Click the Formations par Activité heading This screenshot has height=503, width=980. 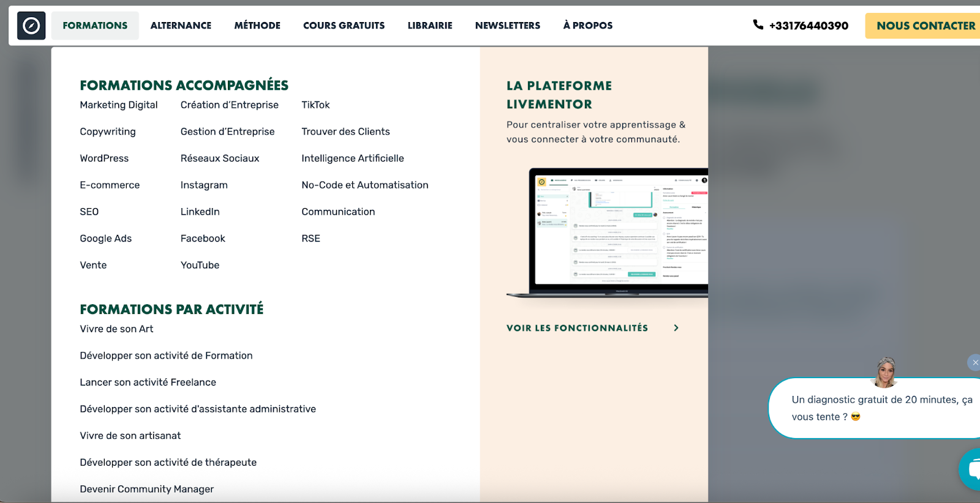[x=171, y=309]
